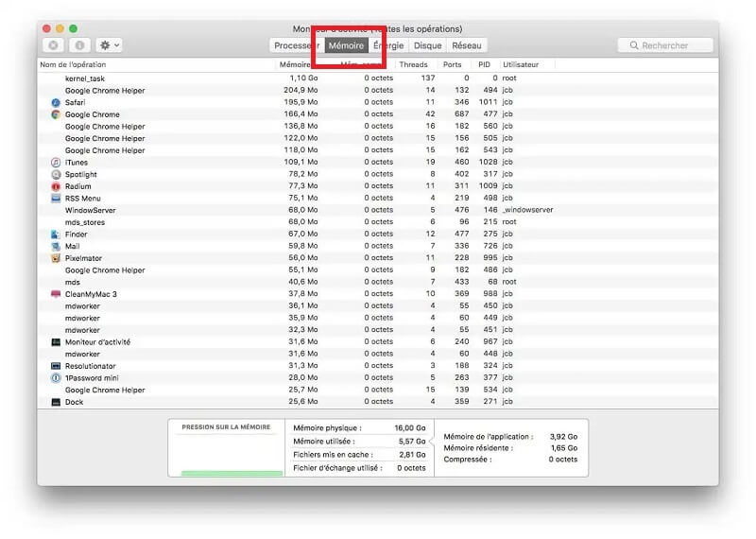Image resolution: width=756 pixels, height=539 pixels.
Task: Select mdworker row using 32,3 Mo
Action: click(377, 330)
